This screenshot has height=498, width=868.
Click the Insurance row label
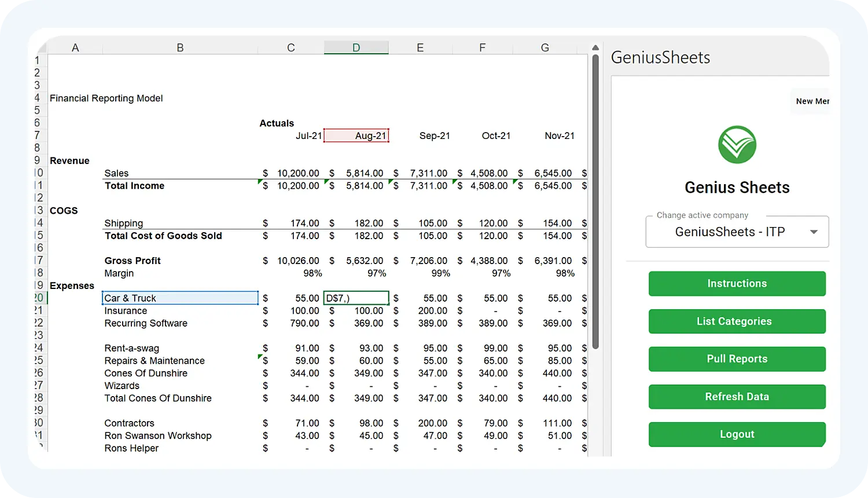[x=126, y=311]
